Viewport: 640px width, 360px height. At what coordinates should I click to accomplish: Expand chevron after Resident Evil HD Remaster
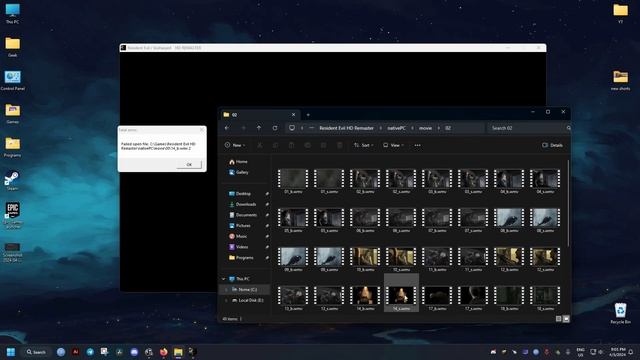380,128
